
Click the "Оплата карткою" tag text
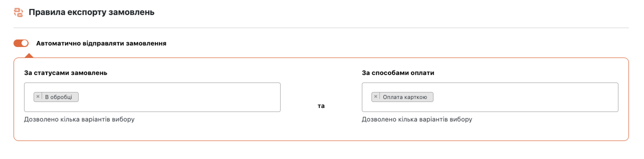[405, 97]
